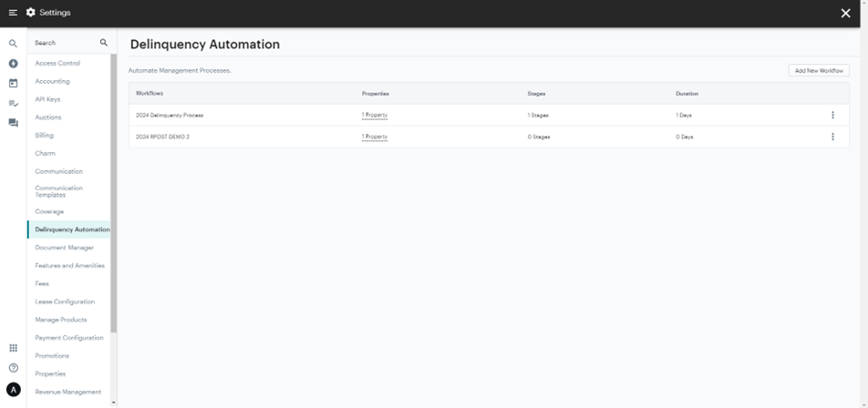This screenshot has width=868, height=408.
Task: Click the magnifier icon in left rail
Action: pos(13,44)
